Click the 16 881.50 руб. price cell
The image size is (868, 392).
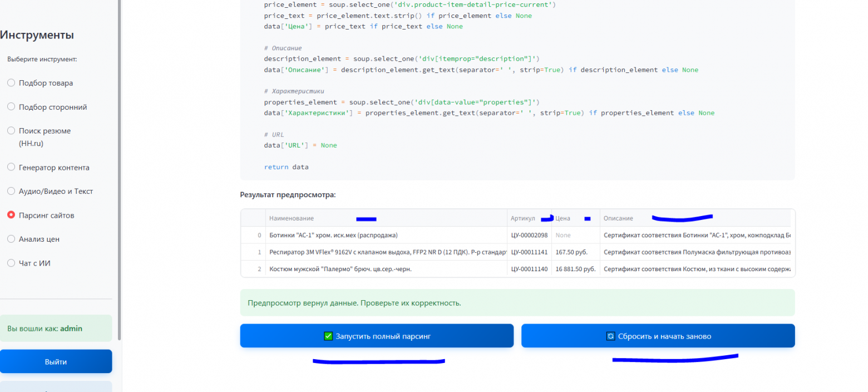click(x=575, y=269)
